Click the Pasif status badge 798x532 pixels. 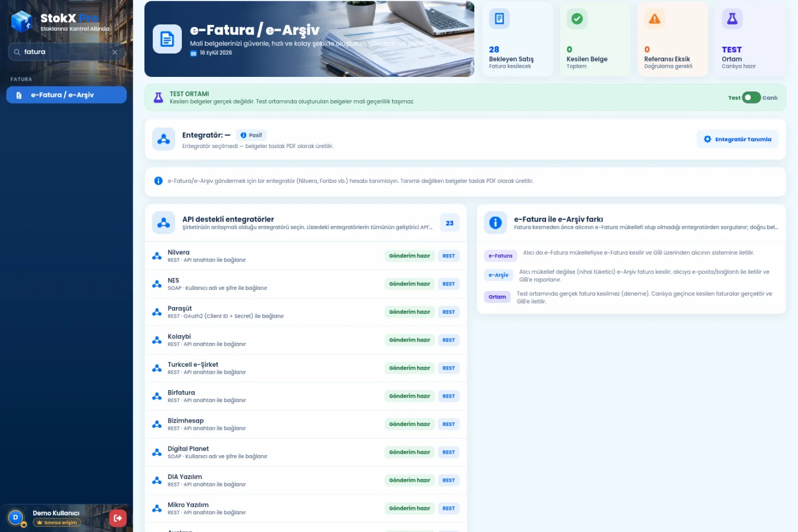pos(251,135)
